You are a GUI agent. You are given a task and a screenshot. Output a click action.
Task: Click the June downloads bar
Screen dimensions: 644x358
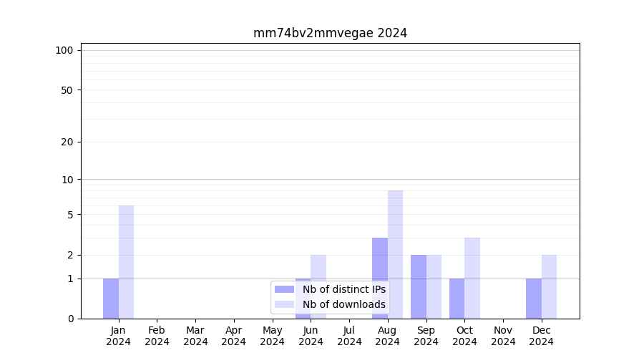point(318,268)
